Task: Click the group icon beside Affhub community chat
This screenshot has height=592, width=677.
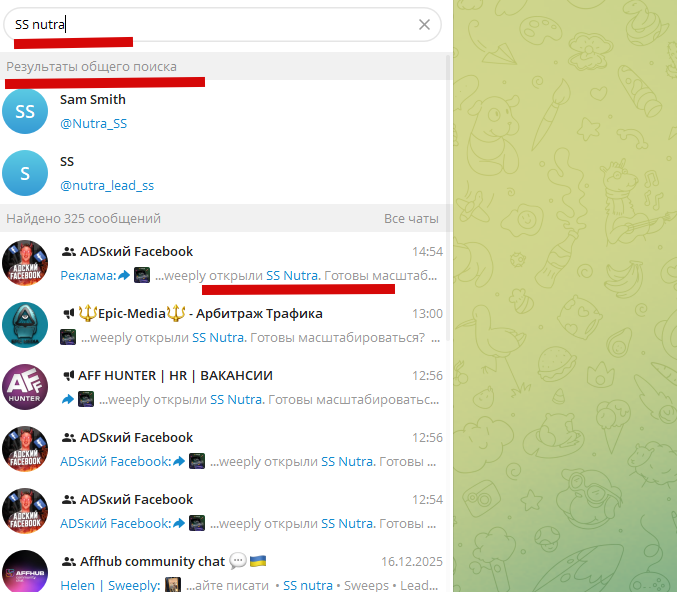Action: 69,561
